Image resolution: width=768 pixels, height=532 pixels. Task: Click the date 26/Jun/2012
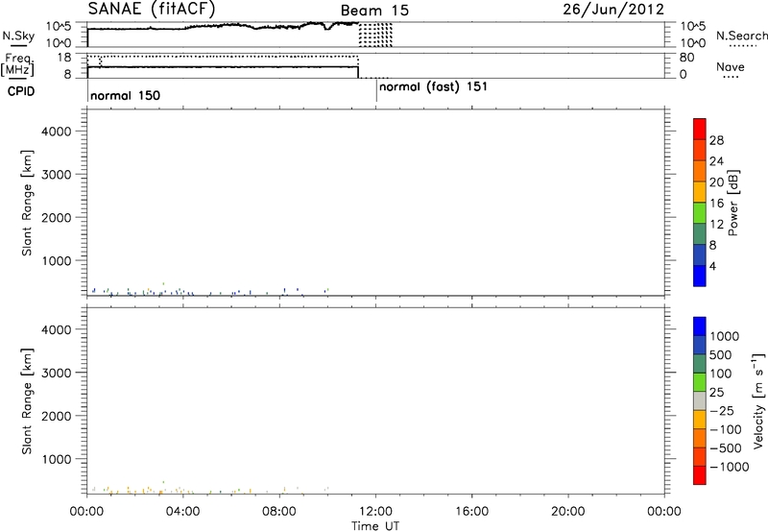tap(613, 9)
